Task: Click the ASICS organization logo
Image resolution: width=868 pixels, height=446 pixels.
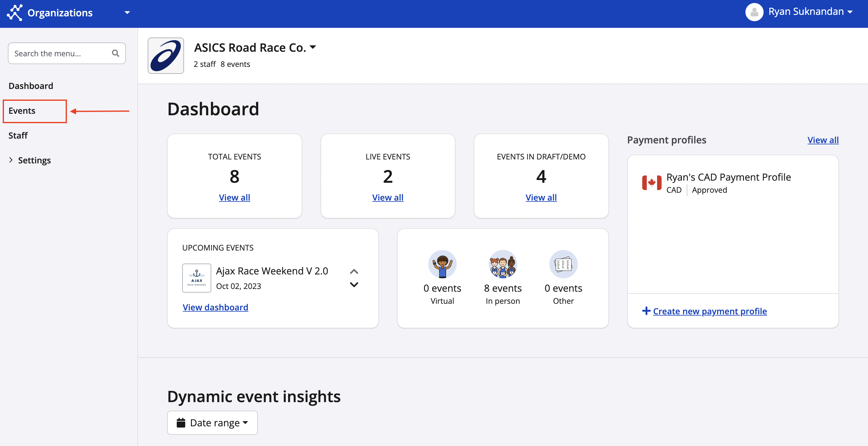Action: (x=166, y=56)
